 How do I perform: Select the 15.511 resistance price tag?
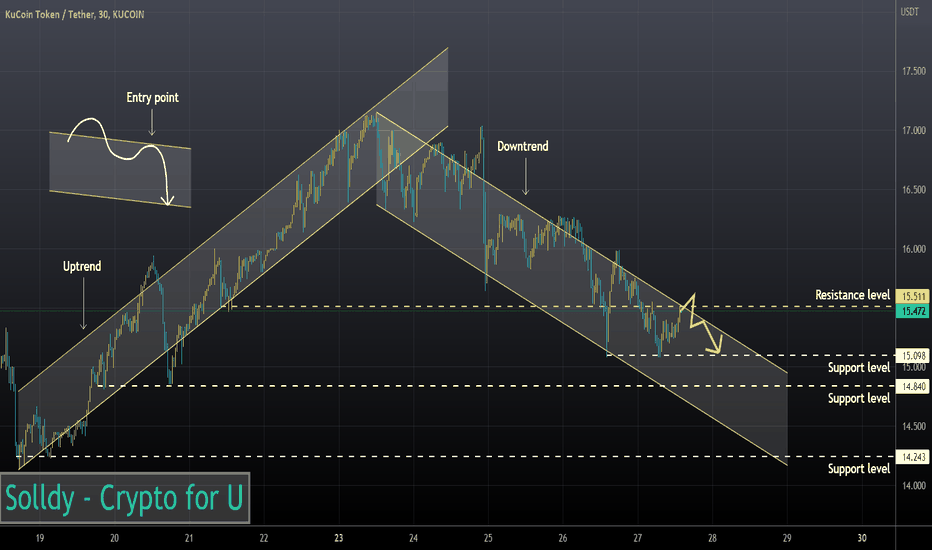point(912,296)
